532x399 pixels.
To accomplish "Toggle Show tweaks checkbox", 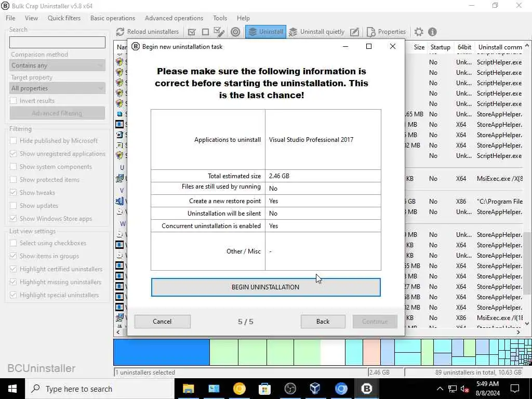I will [13, 192].
